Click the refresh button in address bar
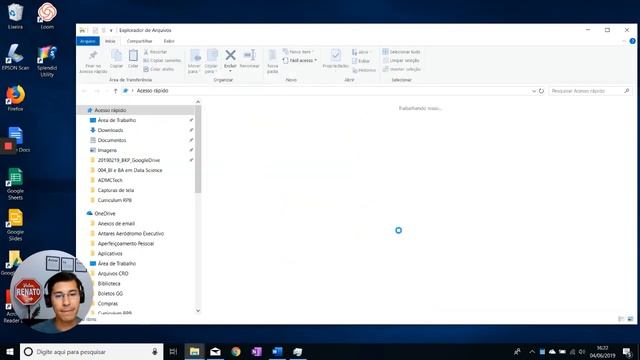The height and width of the screenshot is (360, 640). click(541, 91)
